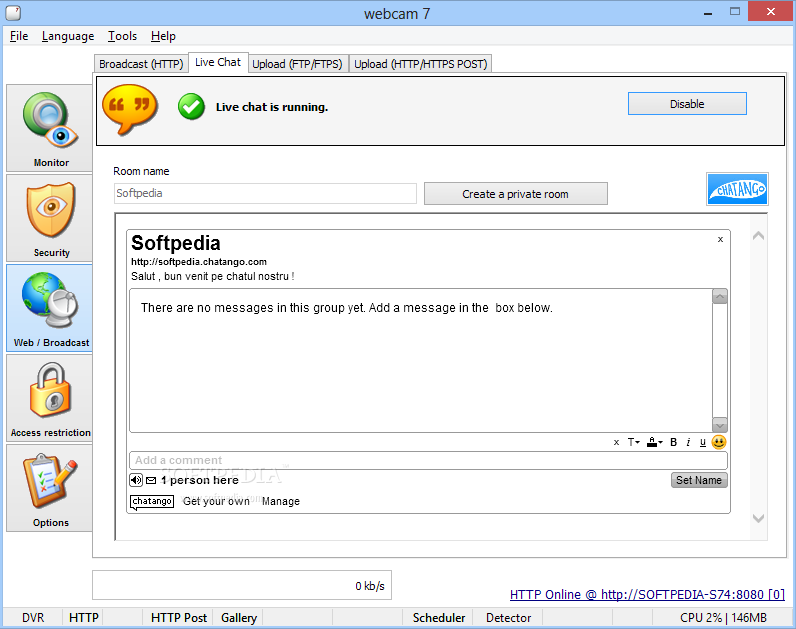Image resolution: width=796 pixels, height=629 pixels.
Task: Select the Web / Broadcast section
Action: click(x=50, y=308)
